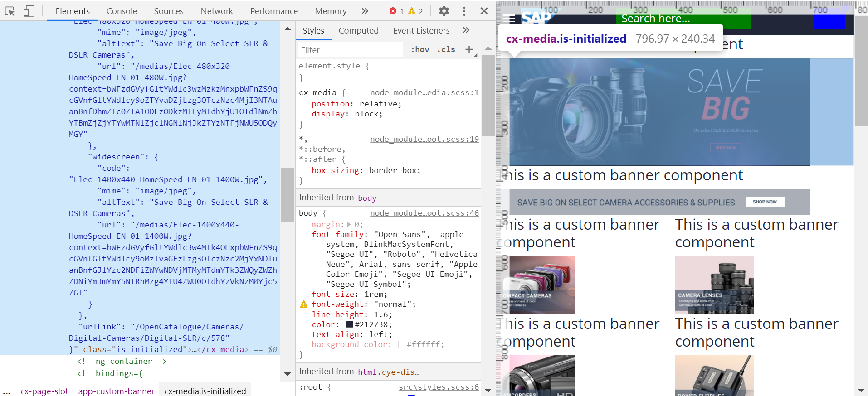Switch to the Console tab
868x396 pixels.
[x=122, y=11]
